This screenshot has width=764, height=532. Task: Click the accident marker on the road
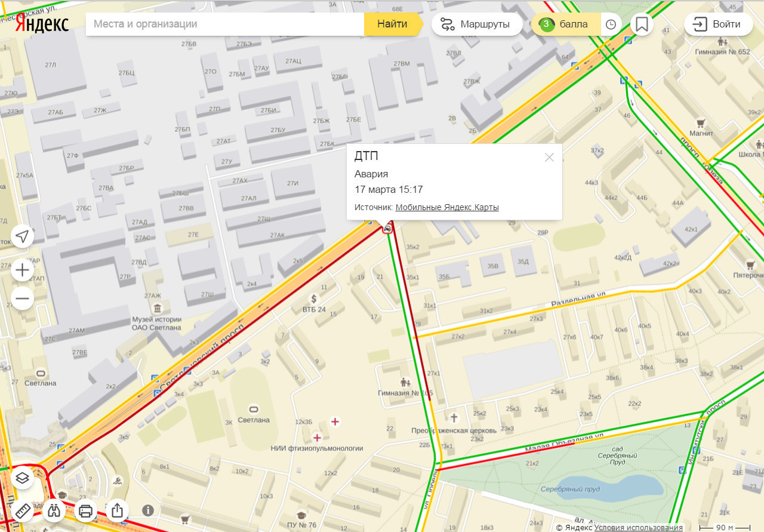click(388, 229)
